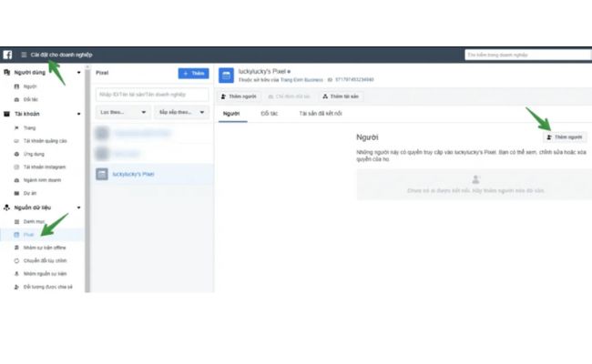
Task: Open the hamburger menu icon
Action: click(24, 55)
